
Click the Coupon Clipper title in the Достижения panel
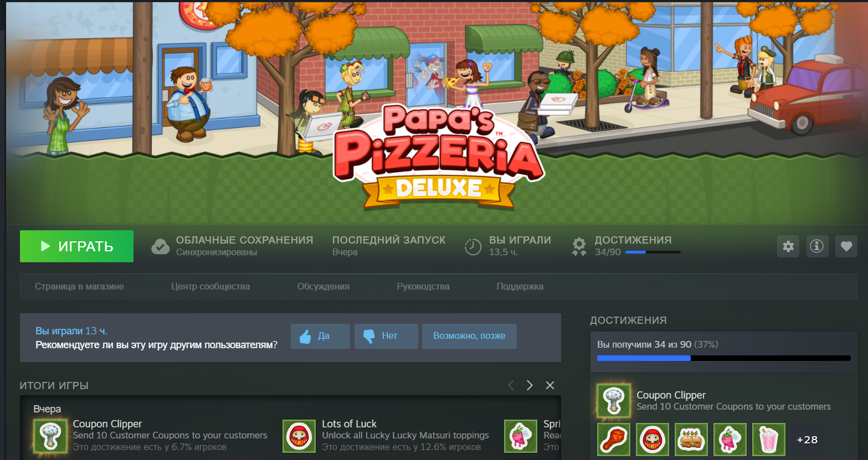tap(671, 395)
